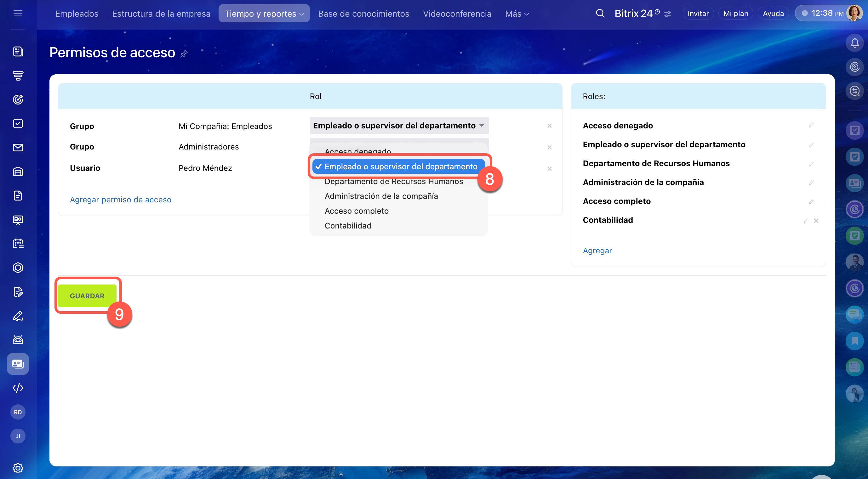Open the user profile avatar photo
Screen dimensions: 868x479
(854, 14)
